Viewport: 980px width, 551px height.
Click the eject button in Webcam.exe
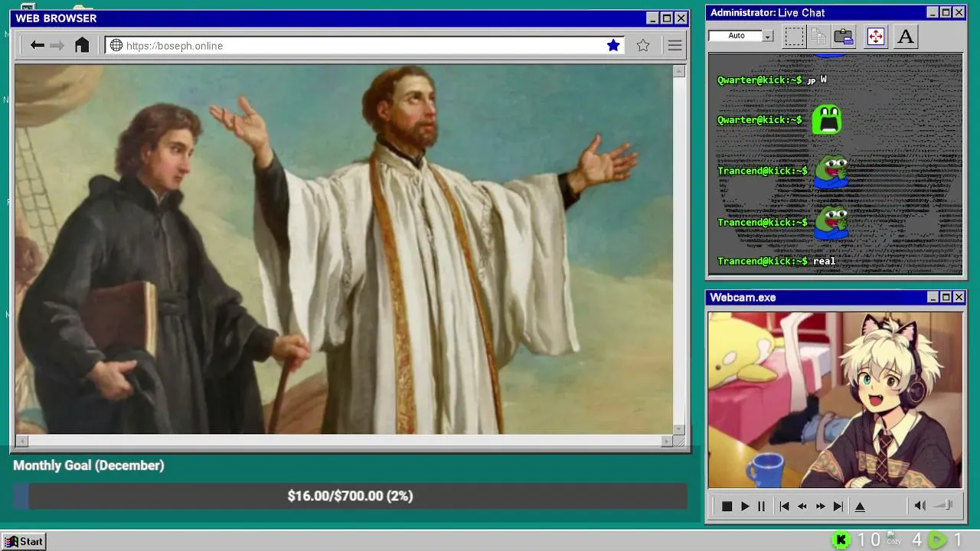pos(860,506)
